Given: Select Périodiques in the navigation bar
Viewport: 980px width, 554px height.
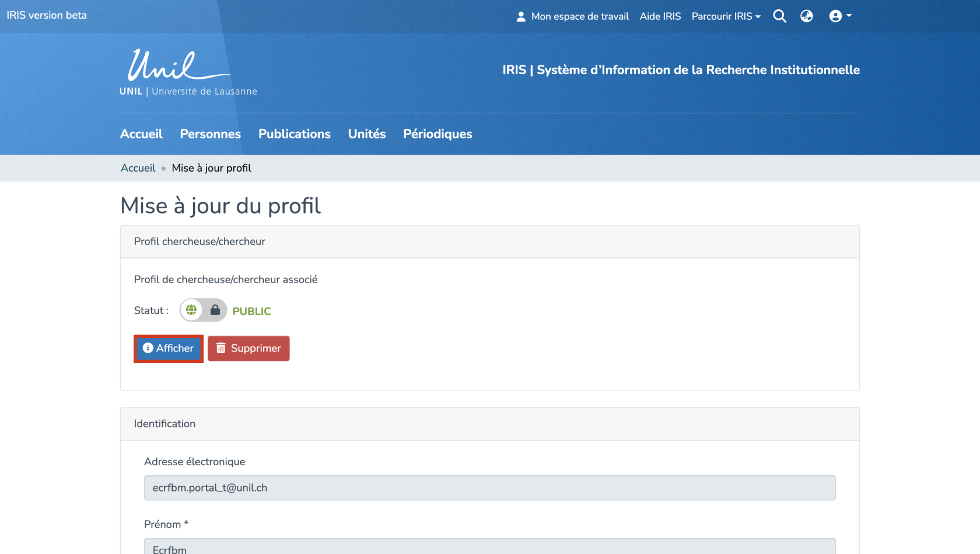Looking at the screenshot, I should click(x=437, y=134).
